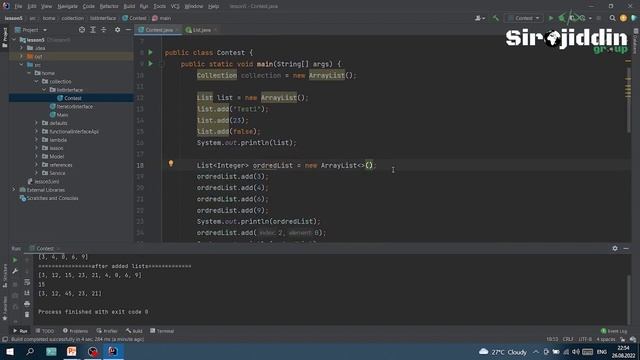Click the orange IDE update icon
The width and height of the screenshot is (640, 360).
[x=623, y=18]
